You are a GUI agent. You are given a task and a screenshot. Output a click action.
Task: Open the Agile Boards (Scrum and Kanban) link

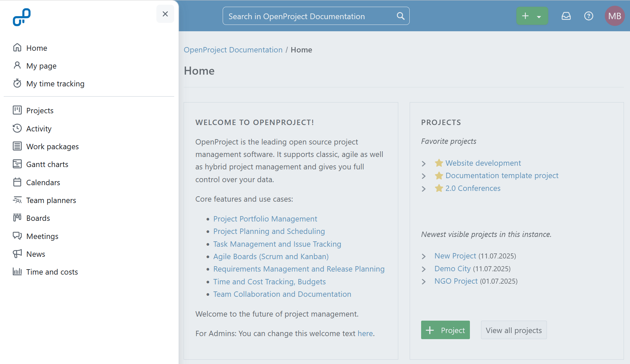[x=271, y=256]
